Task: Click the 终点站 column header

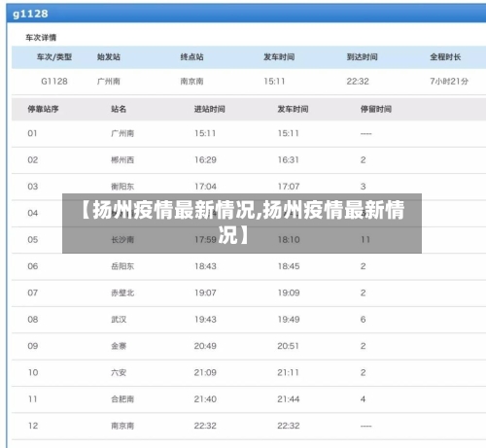Action: pos(191,57)
